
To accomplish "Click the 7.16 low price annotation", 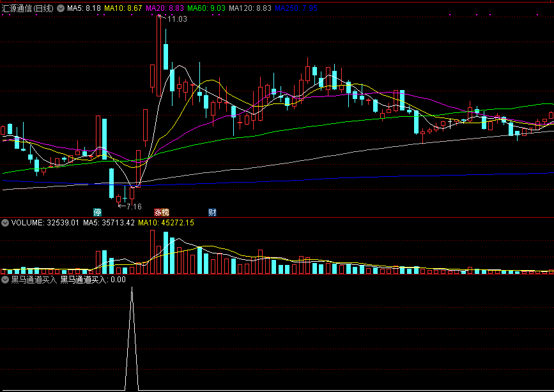I will (134, 207).
